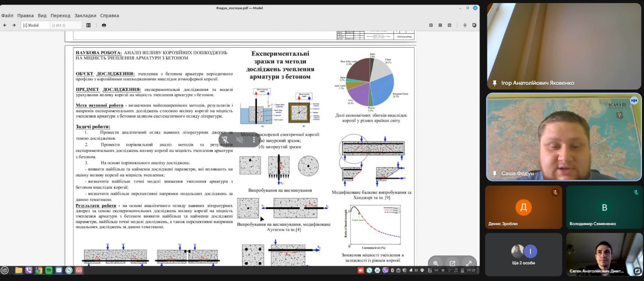This screenshot has width=644, height=281.
Task: Open the Закладки menu
Action: (86, 16)
